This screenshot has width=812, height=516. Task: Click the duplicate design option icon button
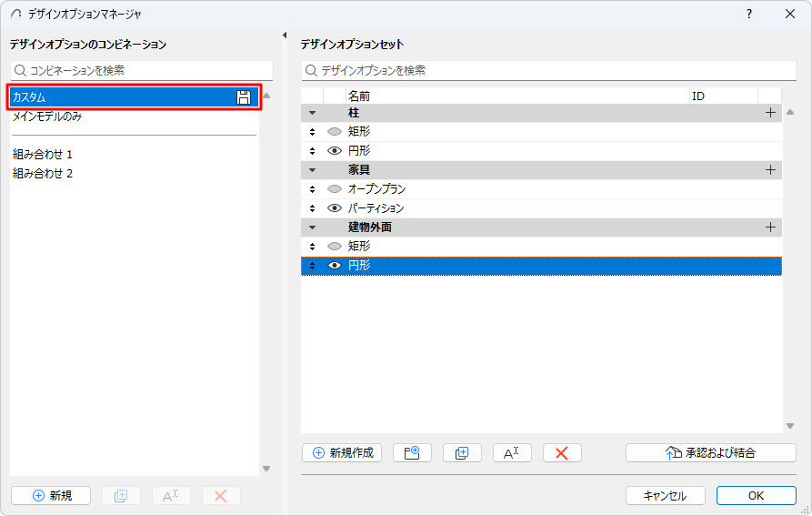(x=462, y=453)
